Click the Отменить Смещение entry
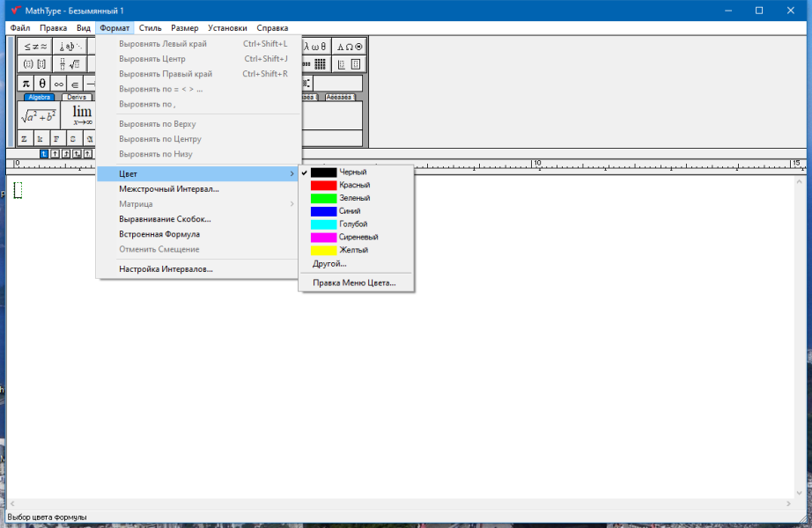 [198, 250]
